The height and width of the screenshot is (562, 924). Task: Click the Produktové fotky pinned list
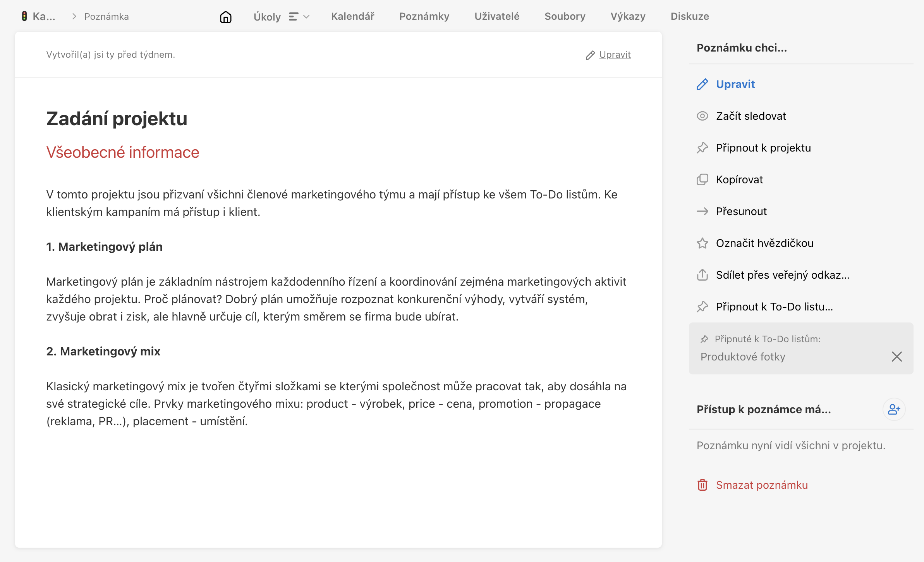tap(743, 357)
